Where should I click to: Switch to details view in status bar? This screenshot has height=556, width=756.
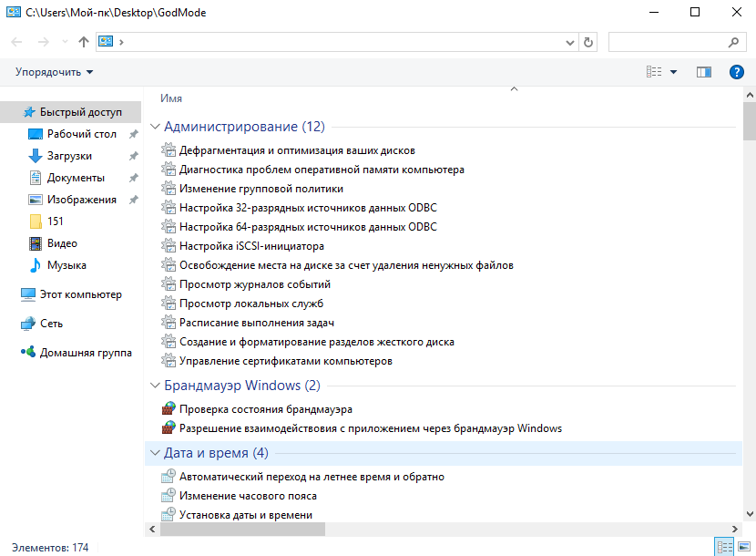point(725,547)
